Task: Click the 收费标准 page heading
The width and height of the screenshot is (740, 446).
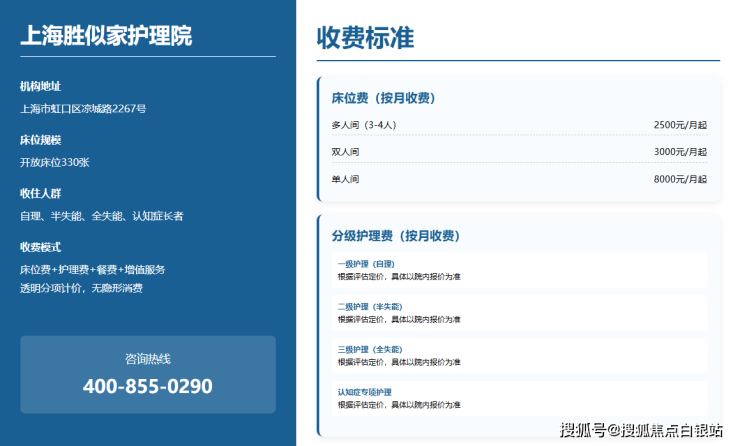Action: tap(365, 38)
